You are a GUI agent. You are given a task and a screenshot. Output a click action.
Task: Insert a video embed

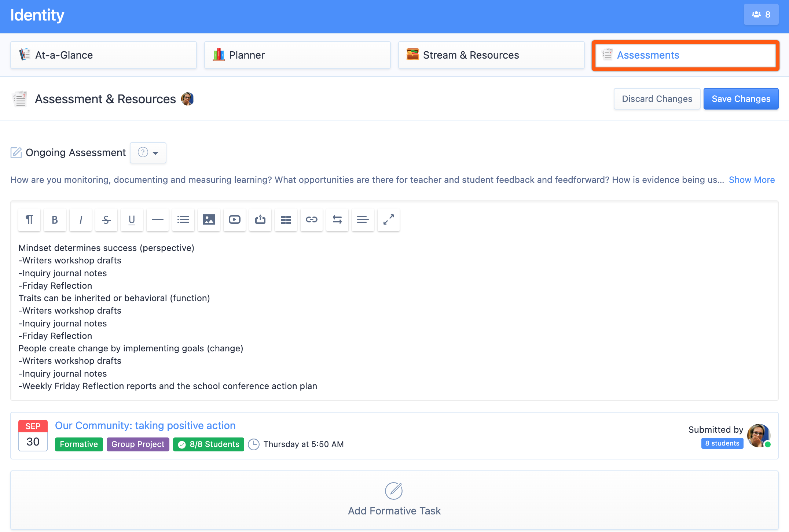(235, 220)
